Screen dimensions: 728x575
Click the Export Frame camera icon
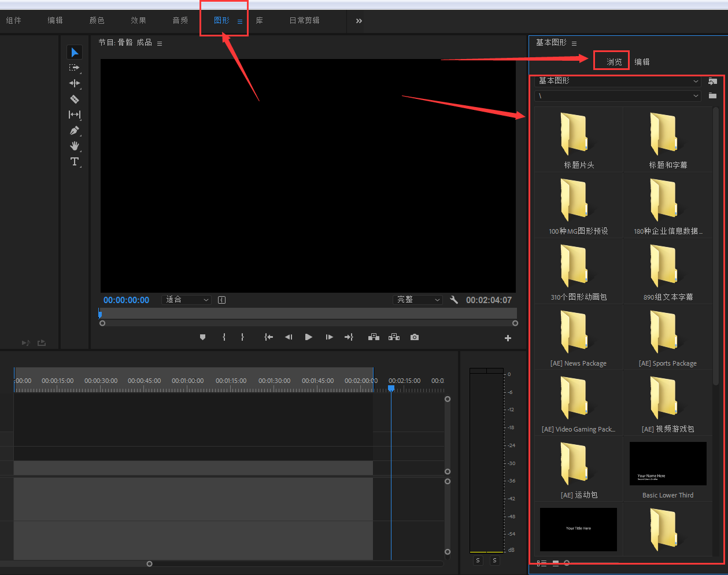click(415, 337)
